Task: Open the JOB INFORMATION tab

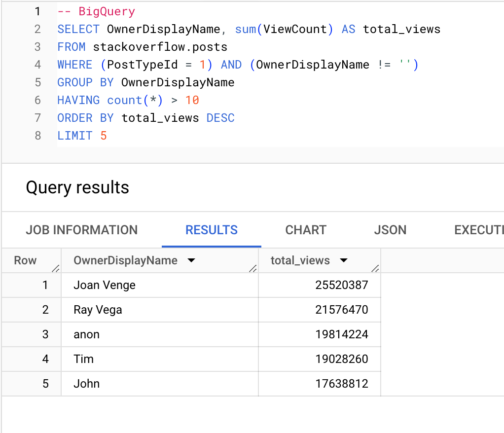Action: point(81,230)
